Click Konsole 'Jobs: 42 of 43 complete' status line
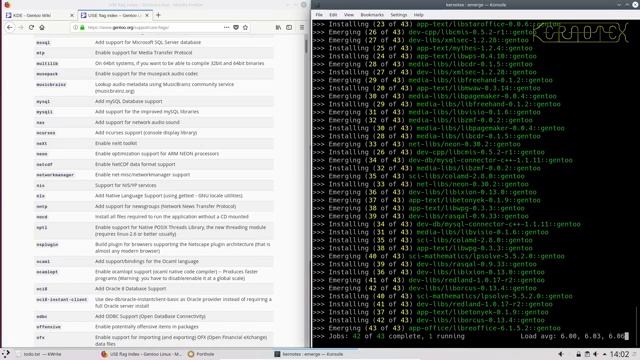 point(389,336)
